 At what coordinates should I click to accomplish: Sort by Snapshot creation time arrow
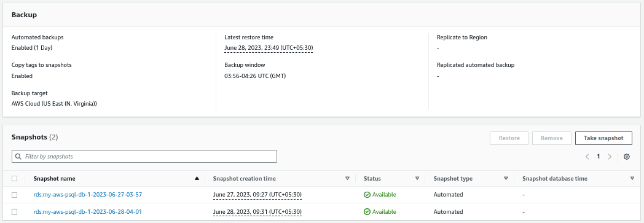(x=347, y=178)
